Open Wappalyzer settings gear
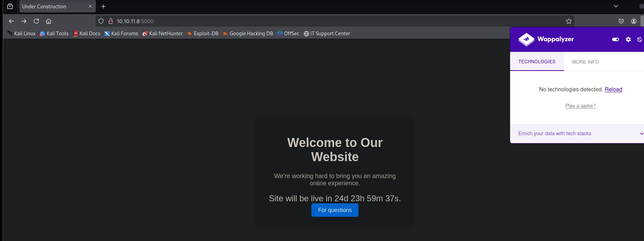644x241 pixels. pyautogui.click(x=628, y=39)
